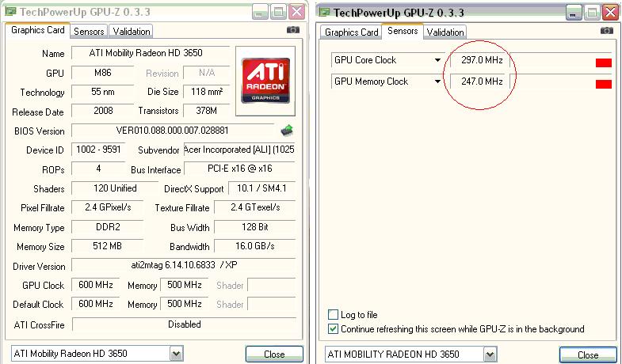Click the Bus Width value 128 Bit
The image size is (622, 364).
click(x=255, y=227)
